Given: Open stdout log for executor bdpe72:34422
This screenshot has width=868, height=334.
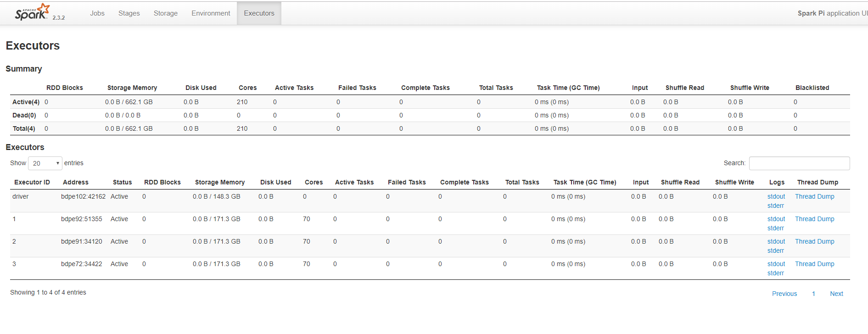Looking at the screenshot, I should tap(776, 264).
